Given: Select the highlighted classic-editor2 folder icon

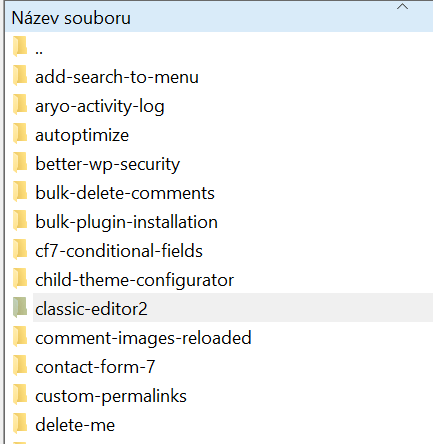Looking at the screenshot, I should pyautogui.click(x=20, y=308).
